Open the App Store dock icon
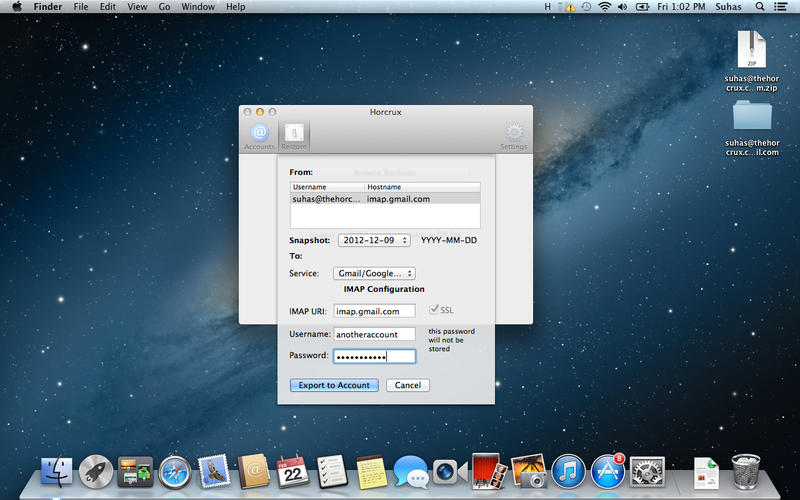 (x=607, y=470)
